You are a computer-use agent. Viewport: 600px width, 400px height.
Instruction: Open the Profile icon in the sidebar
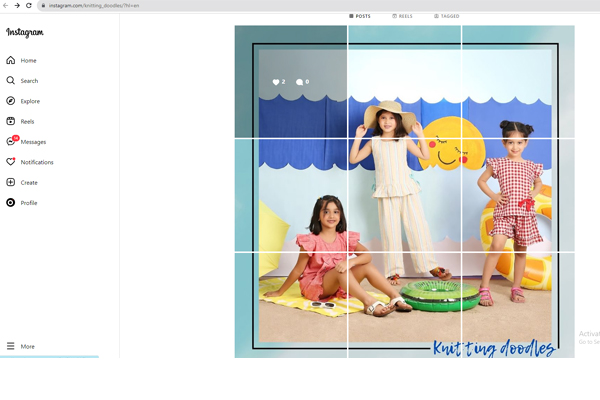pos(11,203)
